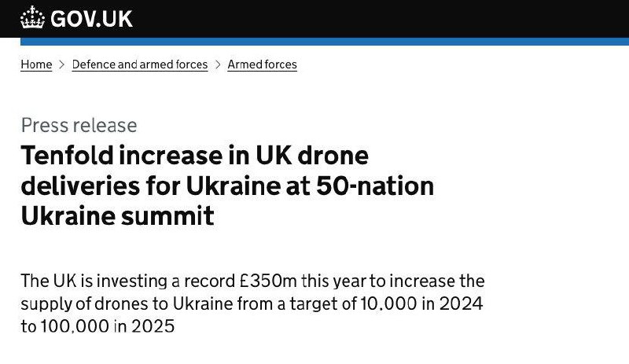Click the chevron after Home breadcrumb
The image size is (629, 364).
pyautogui.click(x=62, y=64)
